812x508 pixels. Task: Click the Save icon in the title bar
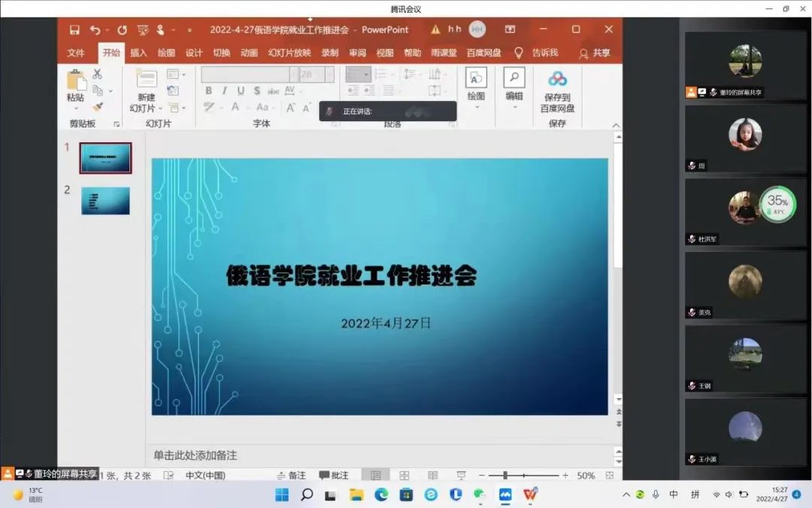tap(74, 29)
